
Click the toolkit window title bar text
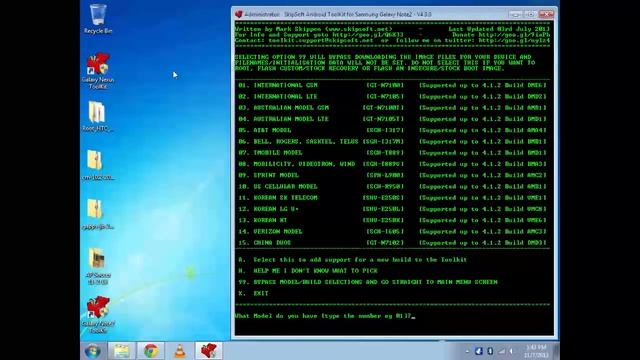pyautogui.click(x=338, y=14)
